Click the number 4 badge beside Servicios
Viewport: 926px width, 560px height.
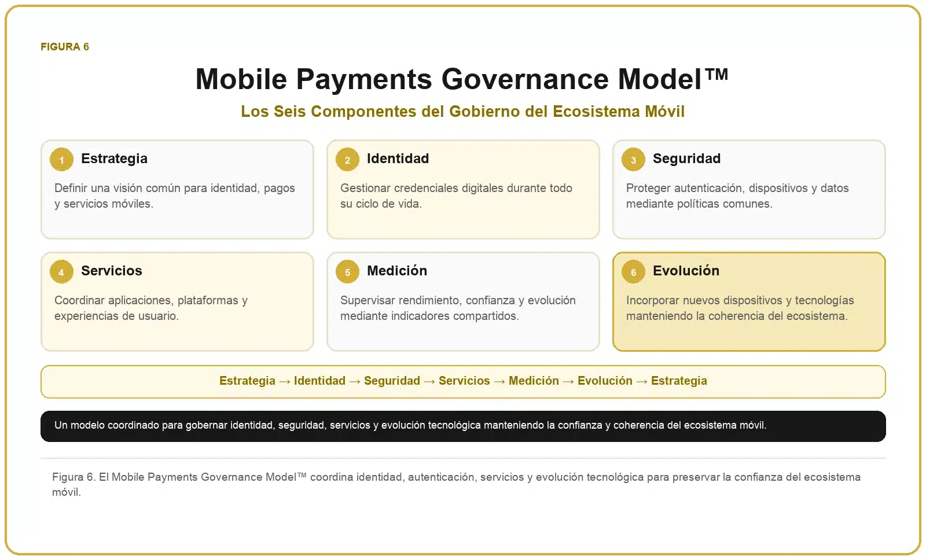coord(61,272)
